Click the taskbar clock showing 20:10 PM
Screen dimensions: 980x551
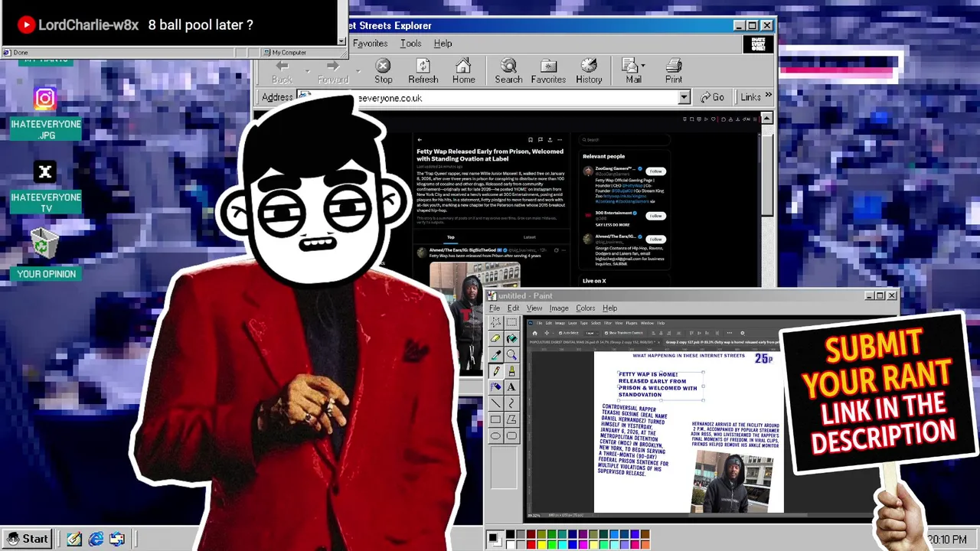[x=947, y=540]
